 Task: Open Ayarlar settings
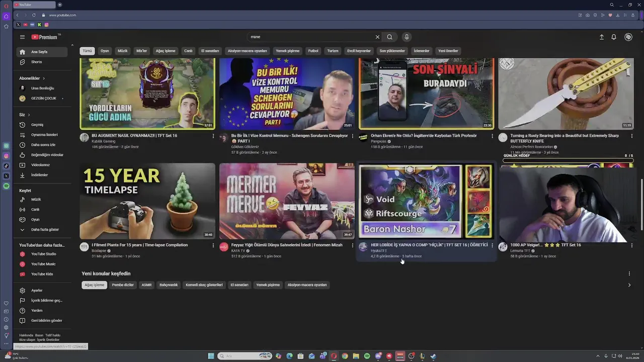tap(41, 291)
